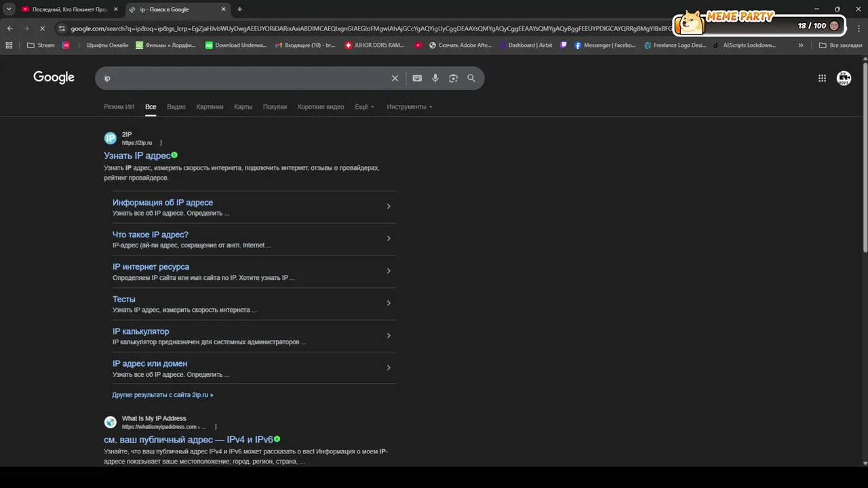Clear the search box with the X icon
868x488 pixels.
point(395,78)
